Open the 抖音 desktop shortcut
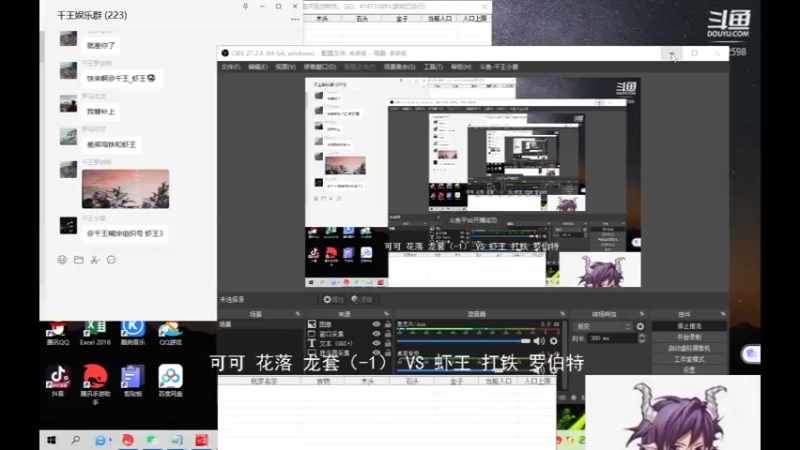 click(x=58, y=381)
